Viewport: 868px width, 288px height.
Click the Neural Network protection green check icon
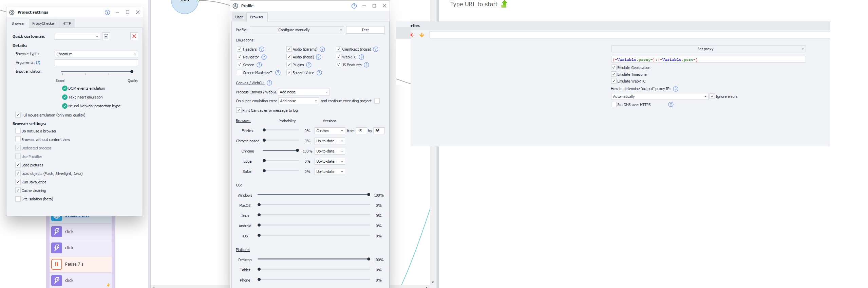[x=65, y=106]
